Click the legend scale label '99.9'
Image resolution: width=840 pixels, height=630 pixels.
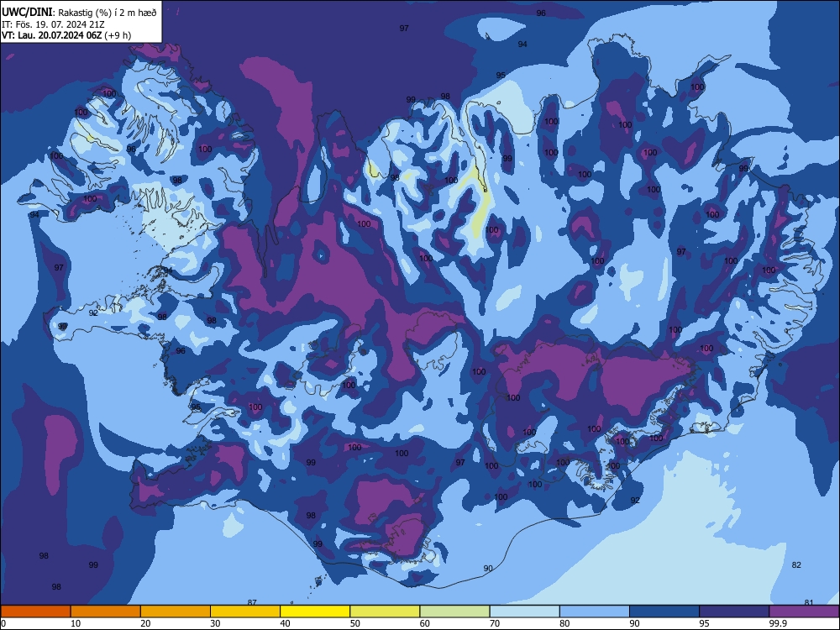coord(778,623)
